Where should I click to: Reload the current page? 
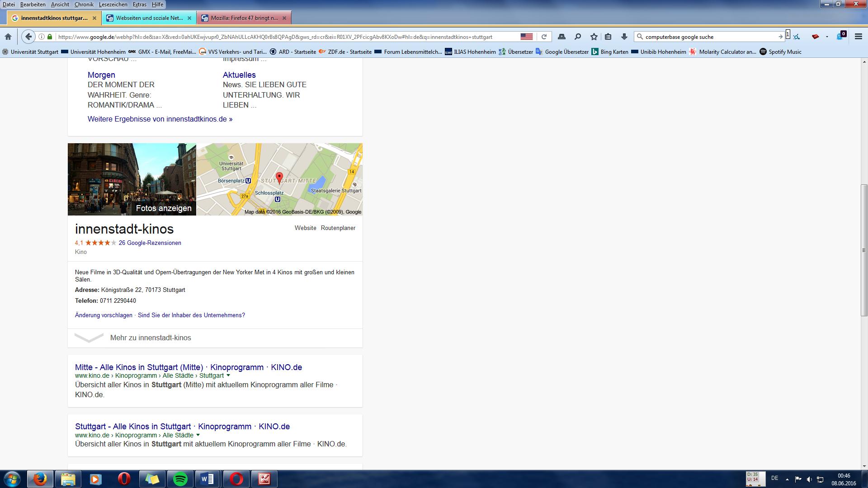[544, 37]
